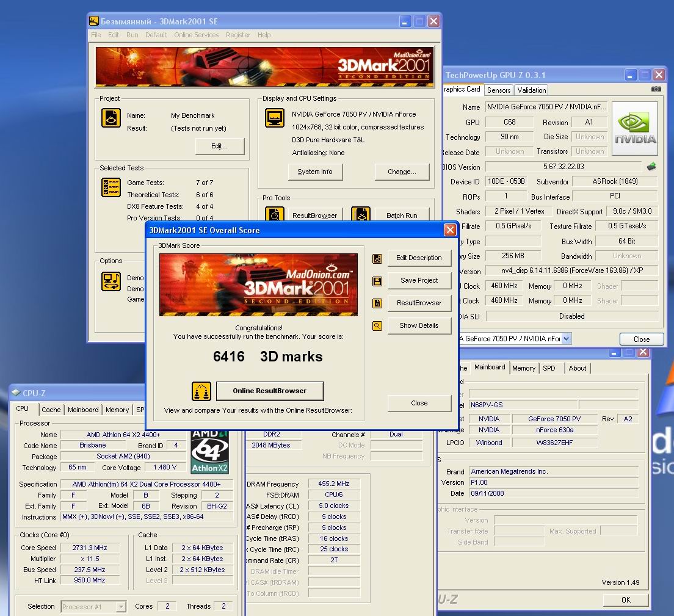Image resolution: width=674 pixels, height=616 pixels.
Task: Click the Default menu in 3DMark2001 SE
Action: pos(156,35)
